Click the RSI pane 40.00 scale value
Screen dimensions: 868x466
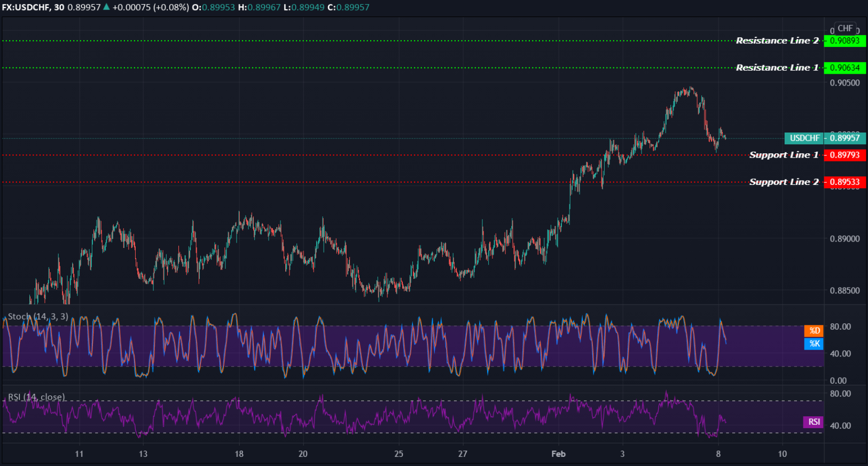840,425
